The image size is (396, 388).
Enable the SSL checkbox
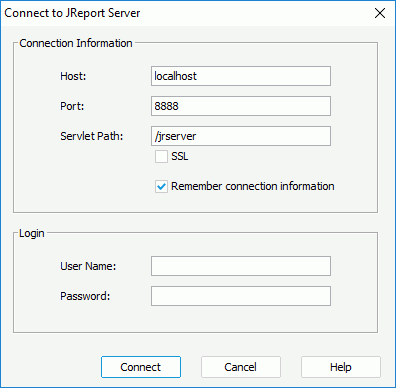(x=161, y=156)
